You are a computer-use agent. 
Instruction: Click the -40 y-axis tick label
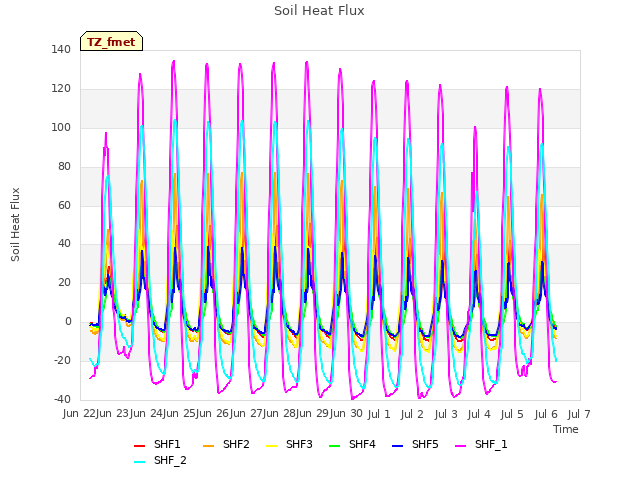pyautogui.click(x=62, y=399)
